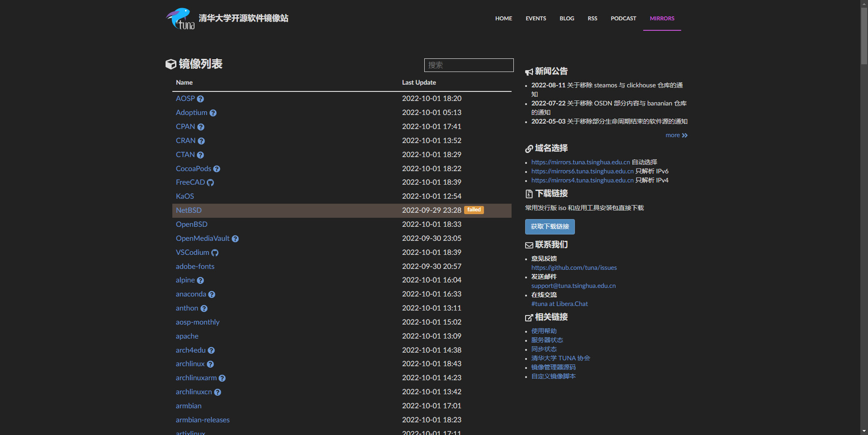Open mirrors4 IPv4 domain link
868x435 pixels.
582,180
